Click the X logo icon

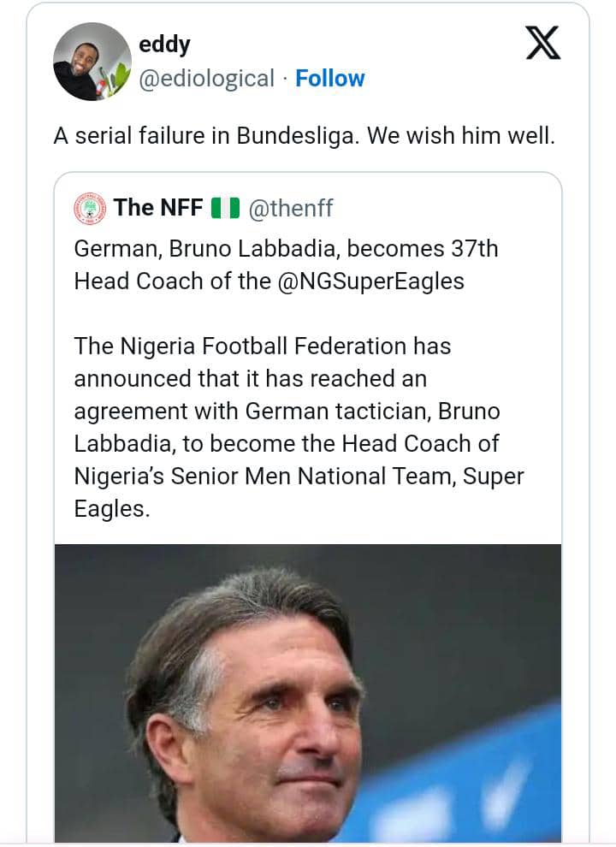pyautogui.click(x=542, y=42)
